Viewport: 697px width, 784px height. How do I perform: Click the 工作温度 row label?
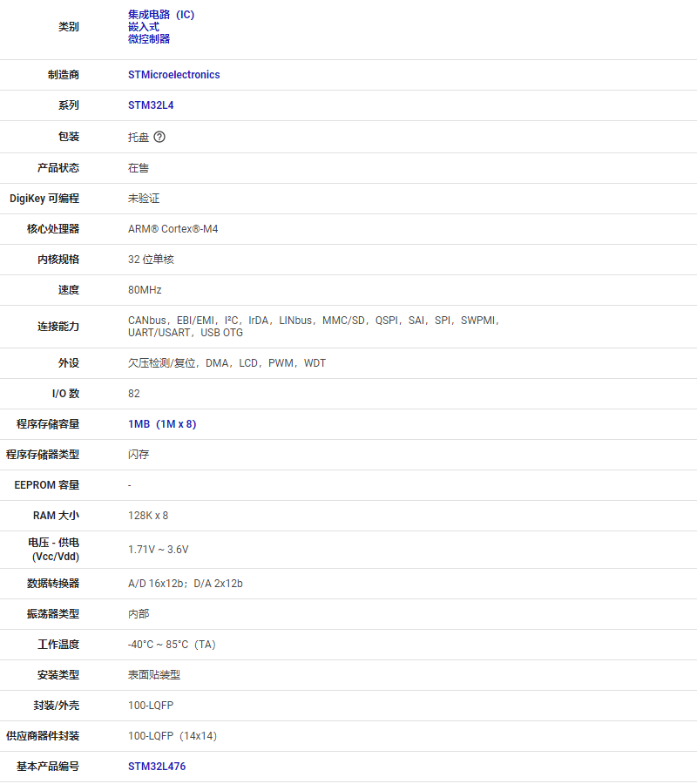(58, 645)
